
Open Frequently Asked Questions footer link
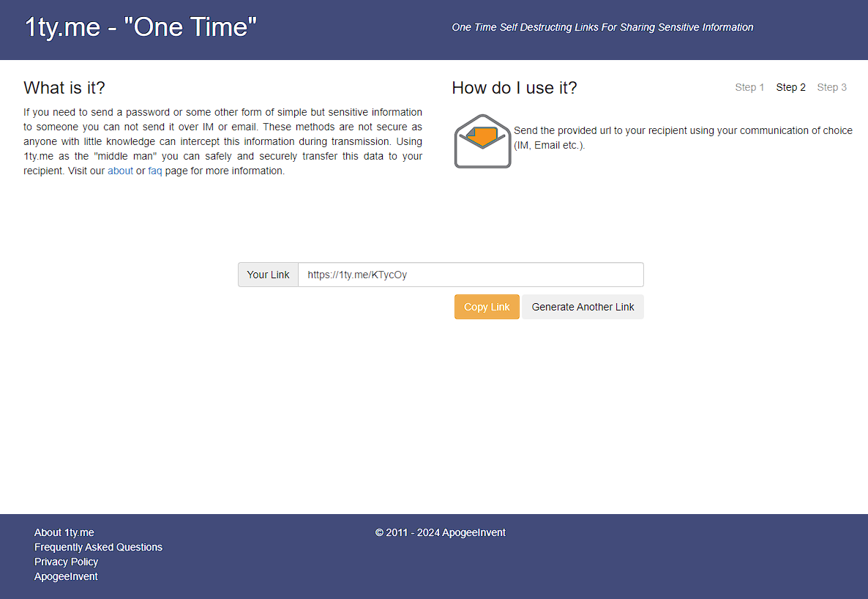click(98, 547)
